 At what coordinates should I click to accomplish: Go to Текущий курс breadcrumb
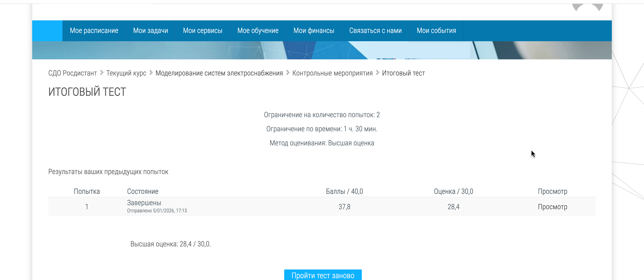[x=126, y=73]
